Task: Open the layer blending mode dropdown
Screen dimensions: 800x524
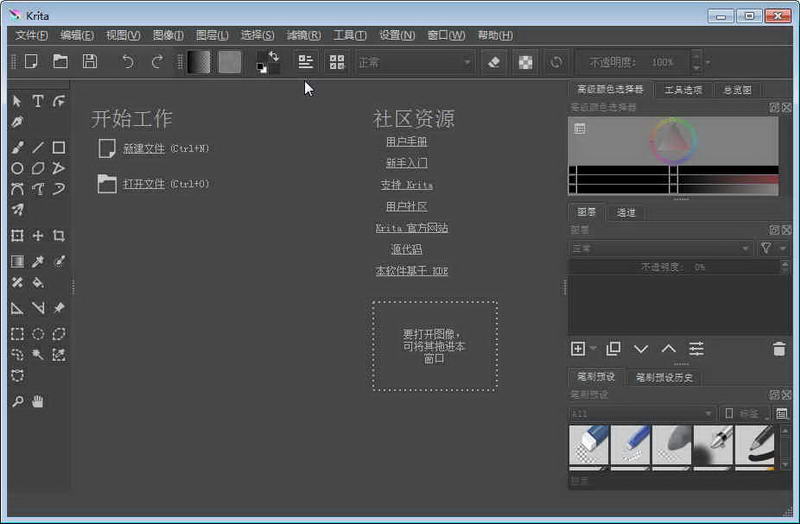Action: pos(661,248)
